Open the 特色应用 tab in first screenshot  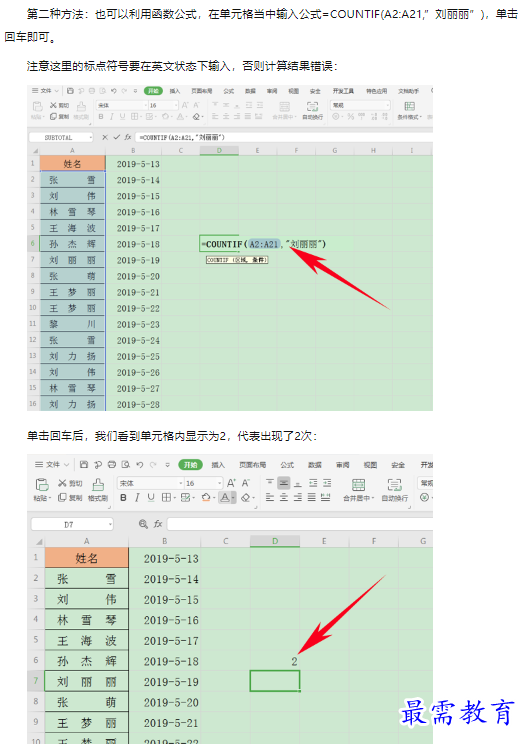tap(376, 91)
